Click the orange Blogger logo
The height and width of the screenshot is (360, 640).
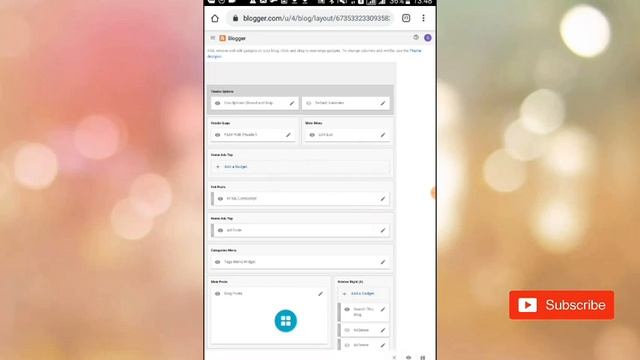click(x=222, y=38)
